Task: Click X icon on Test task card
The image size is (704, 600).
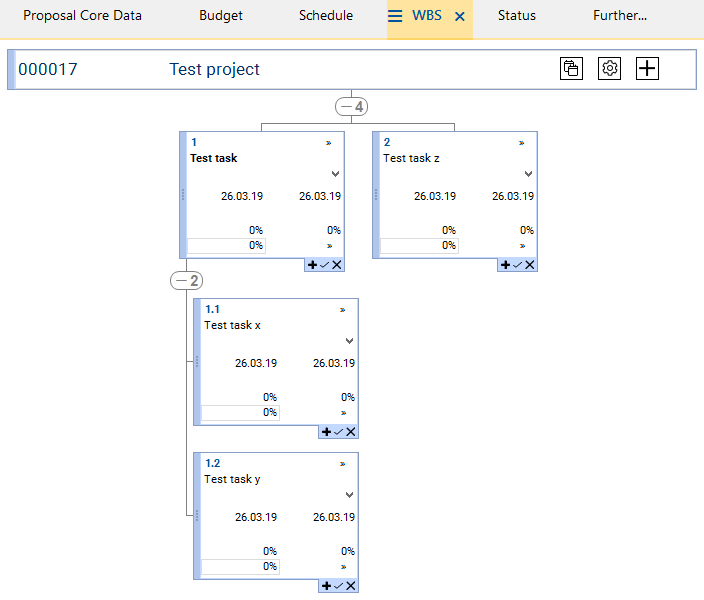Action: click(337, 265)
